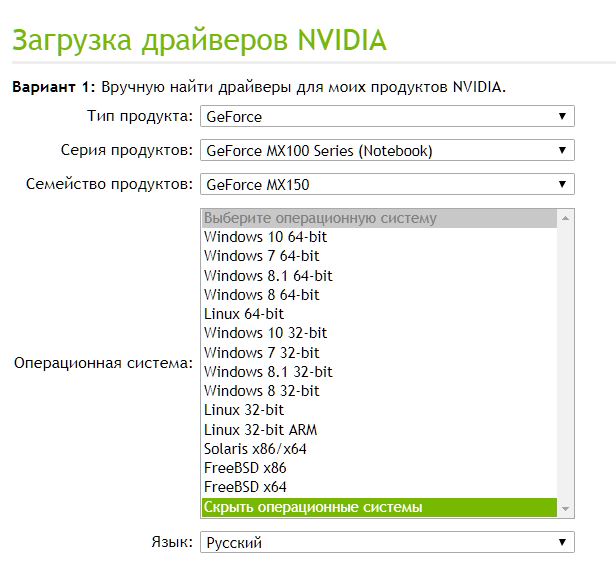Expand the product series dropdown MX100 Series
The image size is (616, 575).
click(x=387, y=150)
